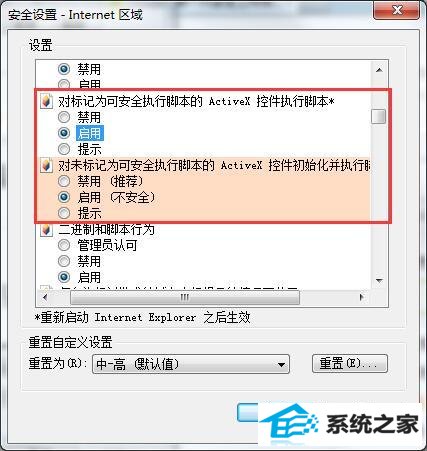Click the horizontal scrollbar right arrow

tap(362, 297)
